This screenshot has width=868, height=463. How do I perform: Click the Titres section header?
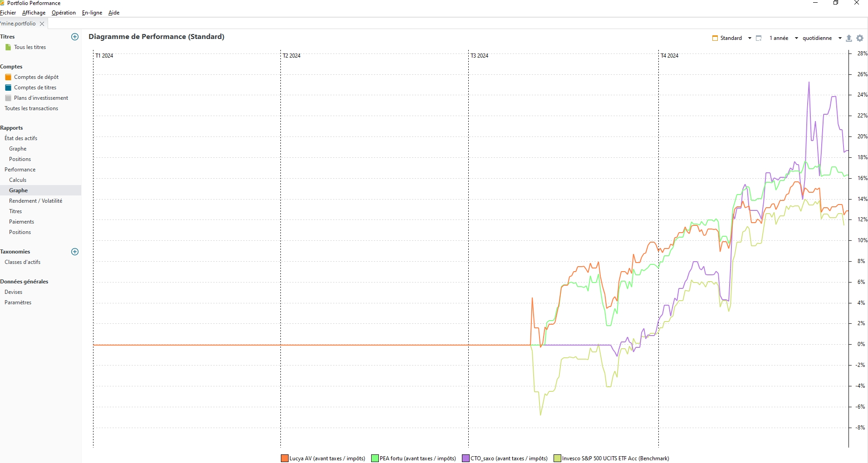[8, 37]
